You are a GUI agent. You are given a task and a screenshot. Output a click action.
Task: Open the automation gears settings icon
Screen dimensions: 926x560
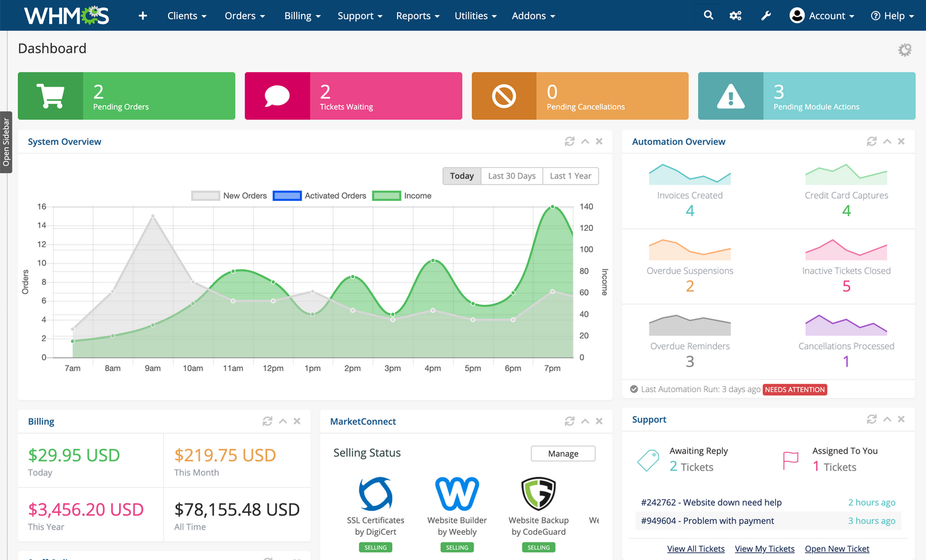(x=735, y=15)
